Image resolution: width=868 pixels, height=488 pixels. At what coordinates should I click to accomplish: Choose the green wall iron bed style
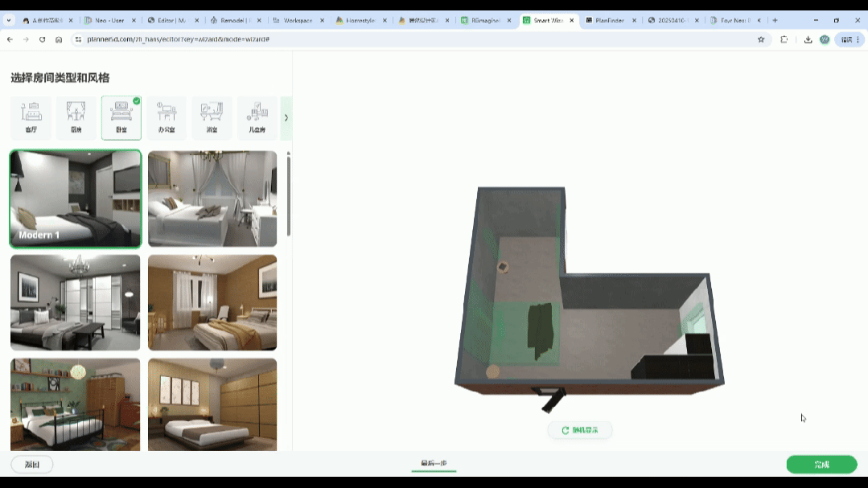(x=76, y=404)
